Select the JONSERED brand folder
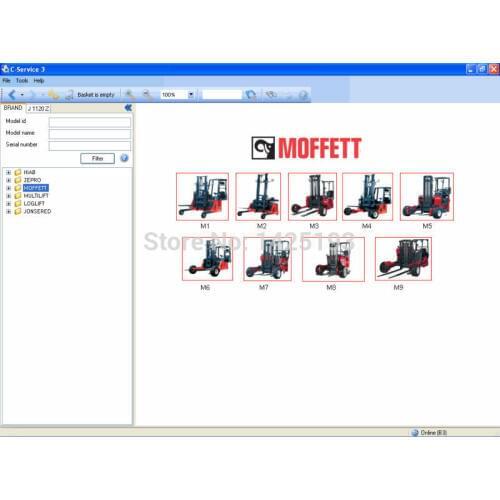 click(37, 211)
